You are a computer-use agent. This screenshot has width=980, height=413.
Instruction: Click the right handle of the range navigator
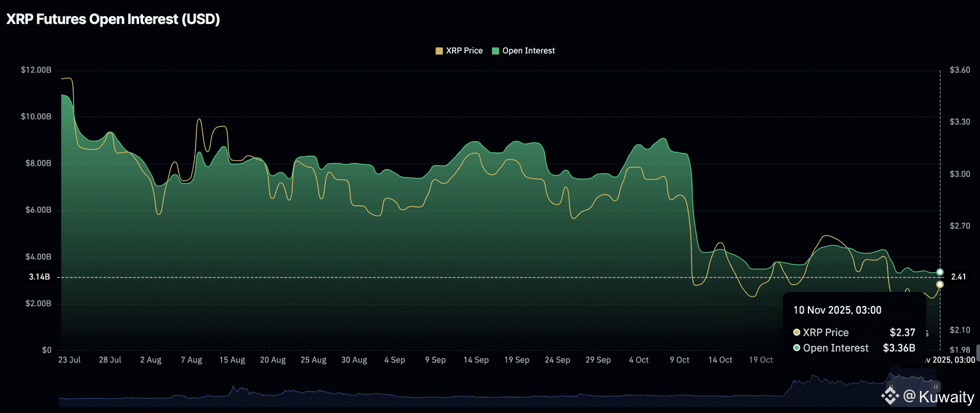(936, 386)
